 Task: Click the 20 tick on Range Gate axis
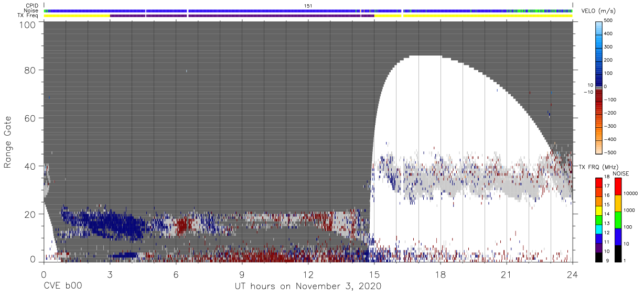point(30,214)
